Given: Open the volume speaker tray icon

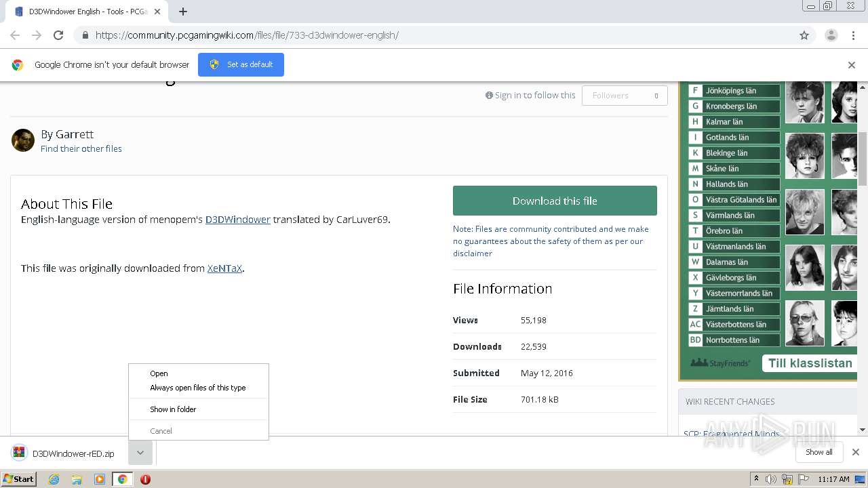Looking at the screenshot, I should [771, 479].
